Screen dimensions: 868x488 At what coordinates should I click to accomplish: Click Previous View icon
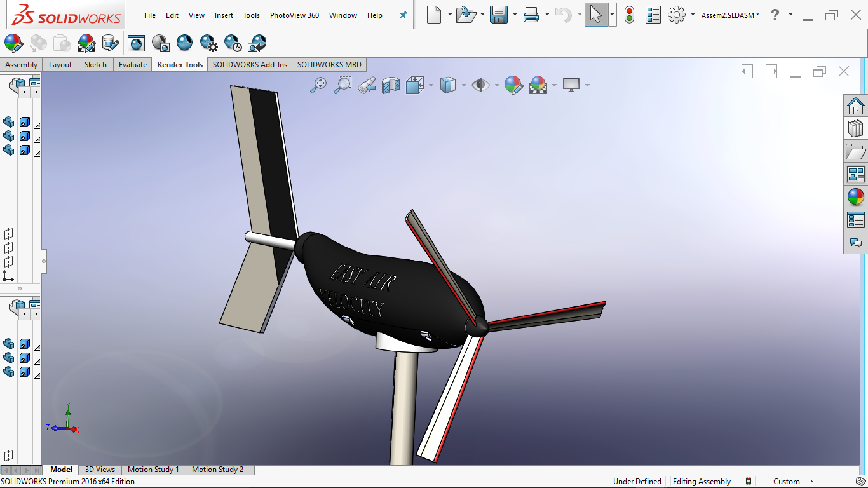tap(367, 85)
